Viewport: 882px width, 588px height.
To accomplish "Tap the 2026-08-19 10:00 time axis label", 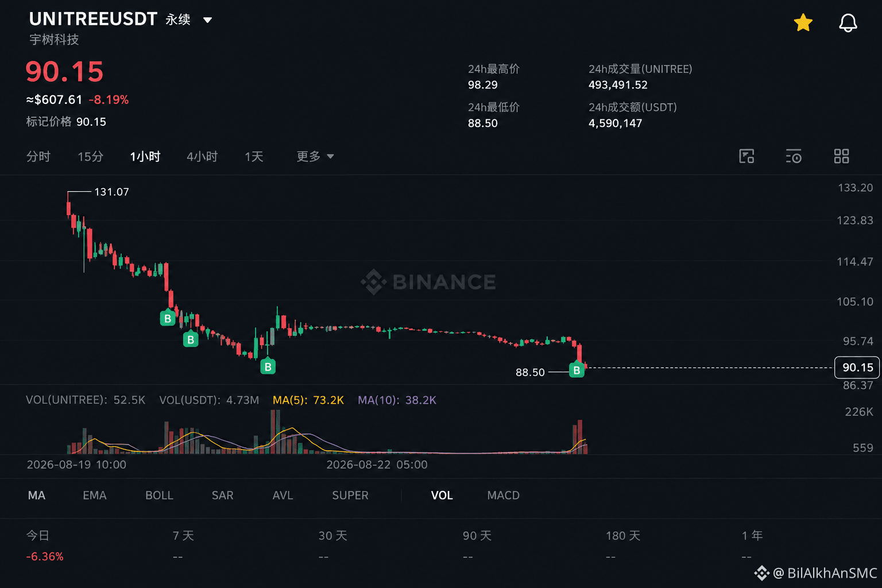I will point(76,465).
